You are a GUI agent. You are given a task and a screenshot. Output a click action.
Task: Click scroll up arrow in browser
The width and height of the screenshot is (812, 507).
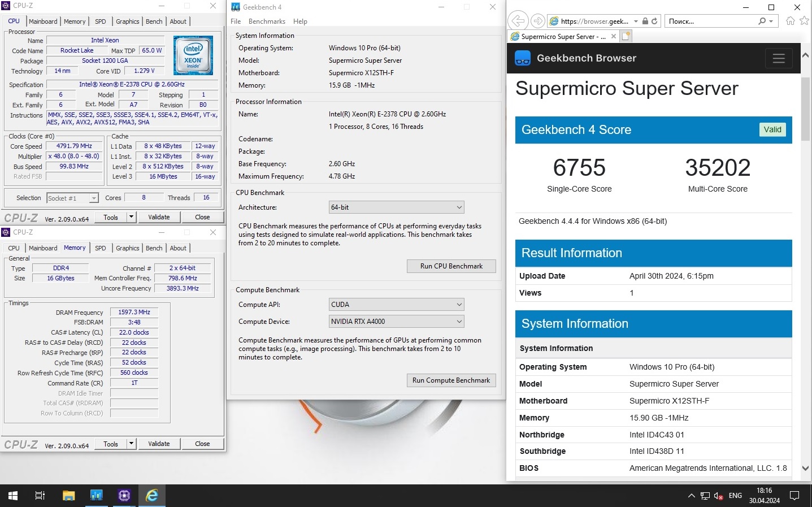click(806, 55)
